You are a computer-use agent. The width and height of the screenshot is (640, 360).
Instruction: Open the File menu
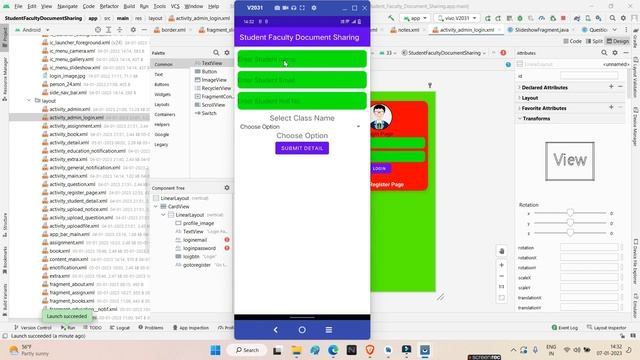click(18, 7)
